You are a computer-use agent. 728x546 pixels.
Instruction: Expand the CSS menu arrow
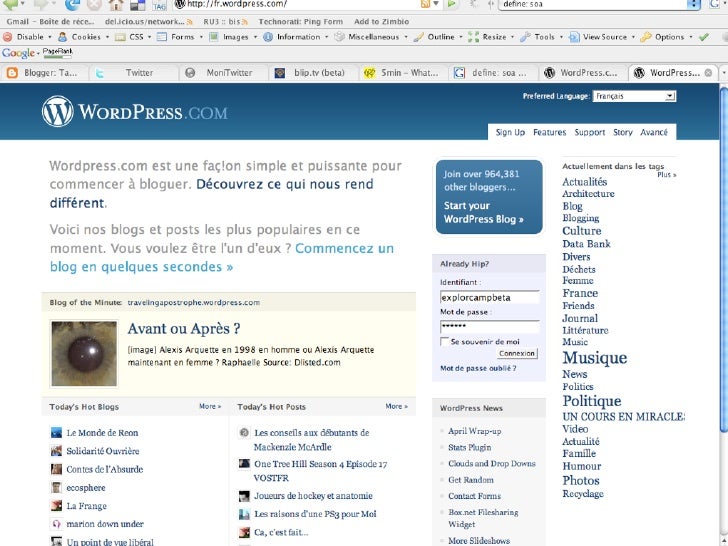[150, 37]
